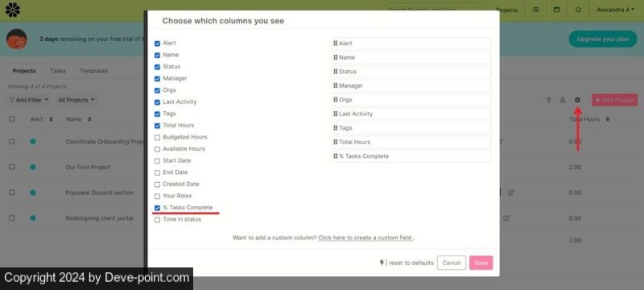
Task: Grab the drag handle on Manager row
Action: coord(336,85)
